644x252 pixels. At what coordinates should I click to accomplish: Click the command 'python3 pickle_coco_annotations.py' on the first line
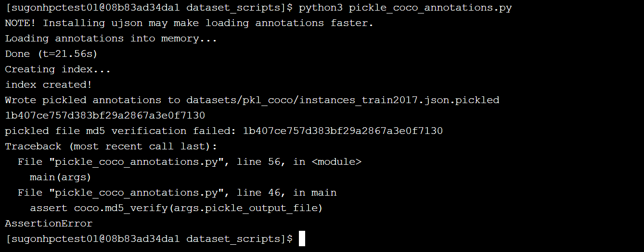pos(405,8)
